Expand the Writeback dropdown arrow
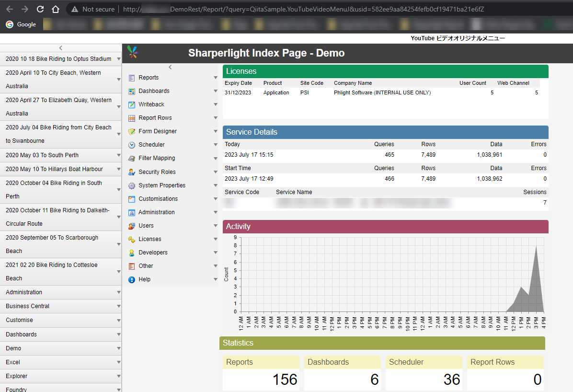The width and height of the screenshot is (573, 392). 216,104
